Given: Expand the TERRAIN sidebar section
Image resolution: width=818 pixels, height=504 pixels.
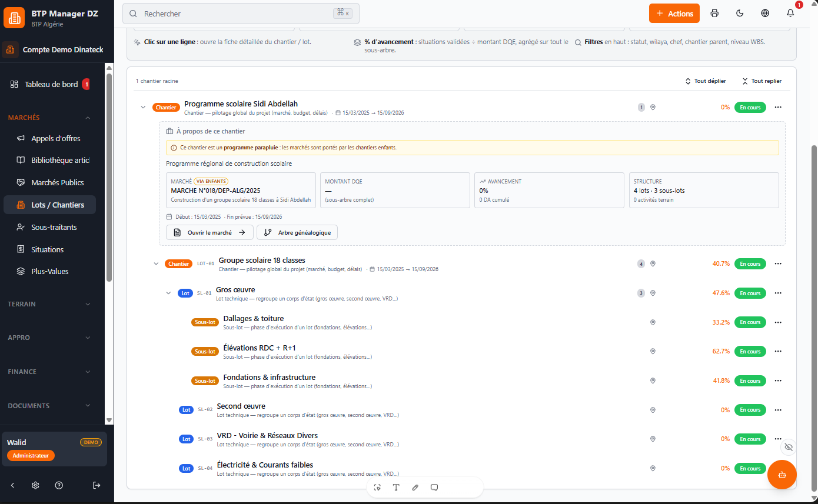Looking at the screenshot, I should click(50, 304).
